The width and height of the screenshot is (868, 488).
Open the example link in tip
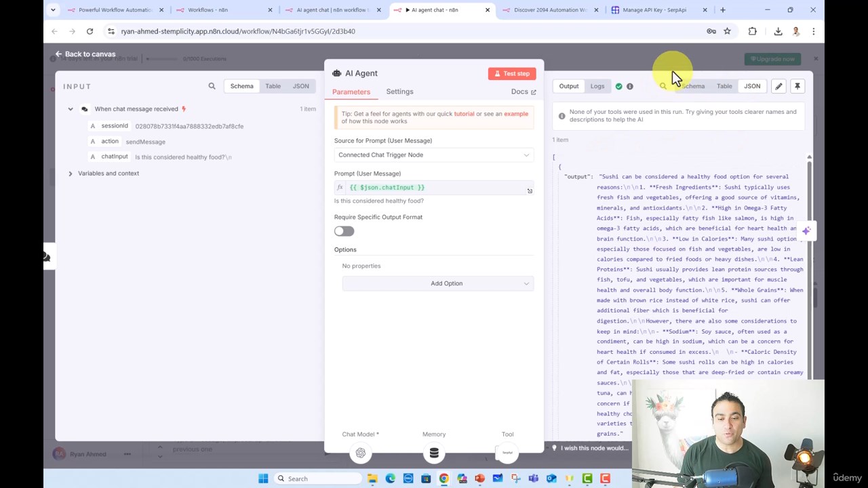(x=516, y=114)
